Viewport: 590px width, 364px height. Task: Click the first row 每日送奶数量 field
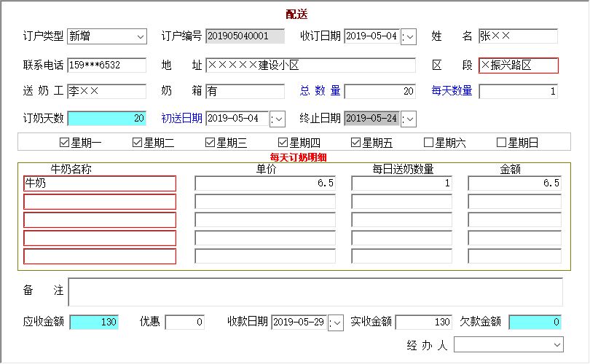(x=401, y=183)
